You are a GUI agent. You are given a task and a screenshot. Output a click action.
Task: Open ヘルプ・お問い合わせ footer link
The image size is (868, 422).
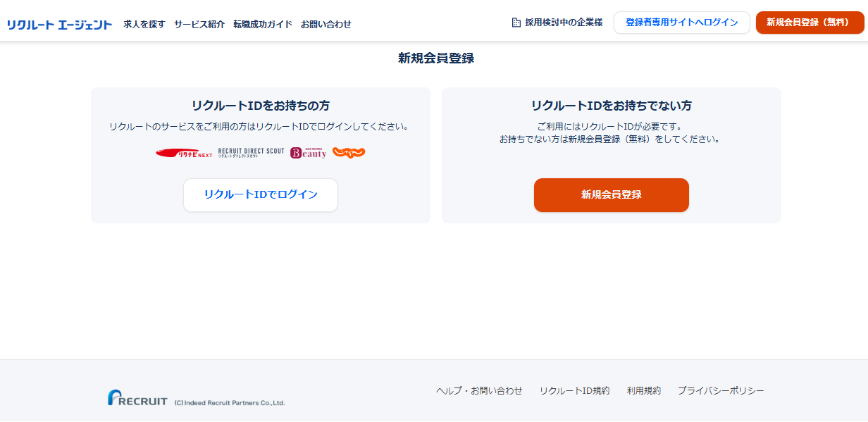click(x=479, y=390)
